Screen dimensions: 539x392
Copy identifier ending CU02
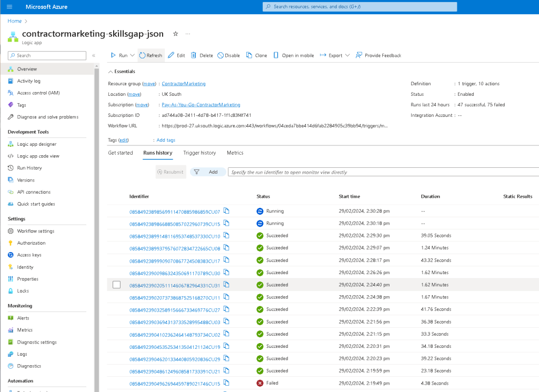pos(226,334)
